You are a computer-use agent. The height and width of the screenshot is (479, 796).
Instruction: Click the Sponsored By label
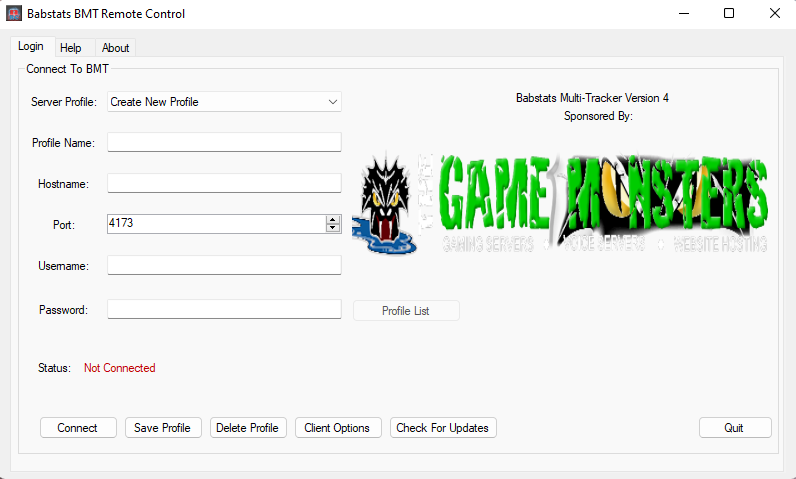(598, 116)
